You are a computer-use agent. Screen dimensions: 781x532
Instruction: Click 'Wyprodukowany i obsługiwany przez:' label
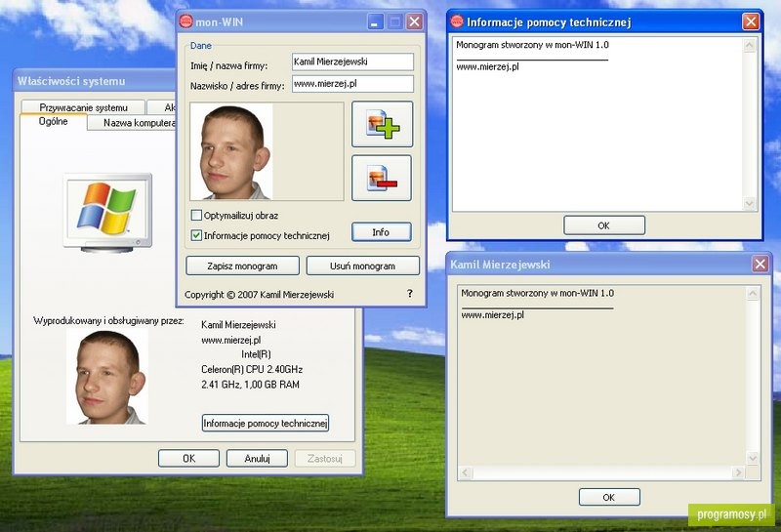108,321
